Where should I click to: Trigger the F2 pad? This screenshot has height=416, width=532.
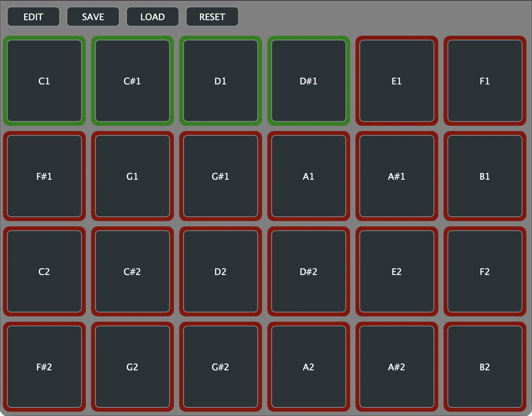point(485,271)
